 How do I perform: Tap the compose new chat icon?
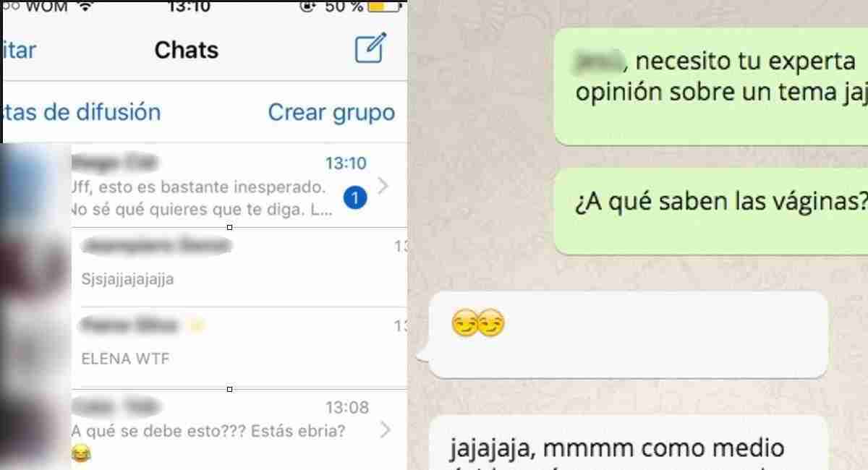click(371, 48)
